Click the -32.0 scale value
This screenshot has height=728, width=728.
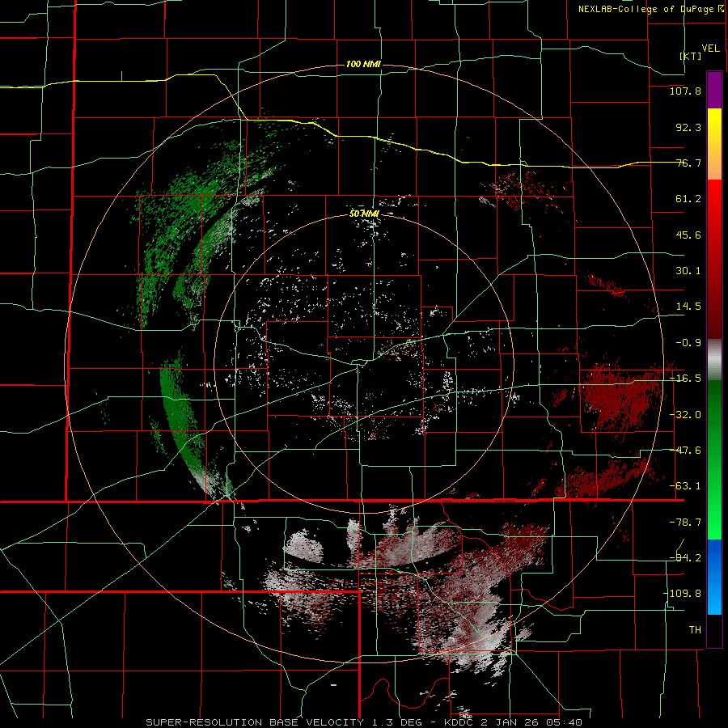pos(685,415)
